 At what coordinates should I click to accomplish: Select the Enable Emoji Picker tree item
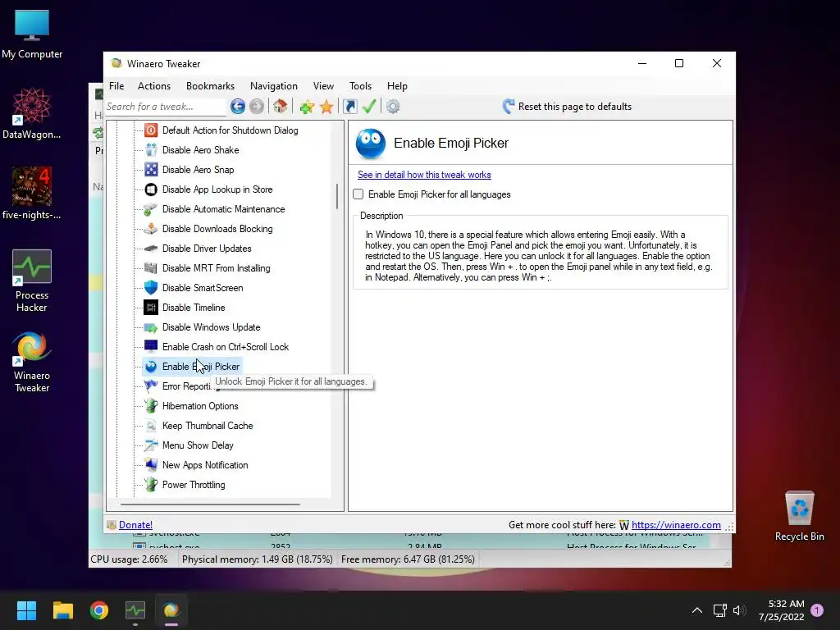200,367
